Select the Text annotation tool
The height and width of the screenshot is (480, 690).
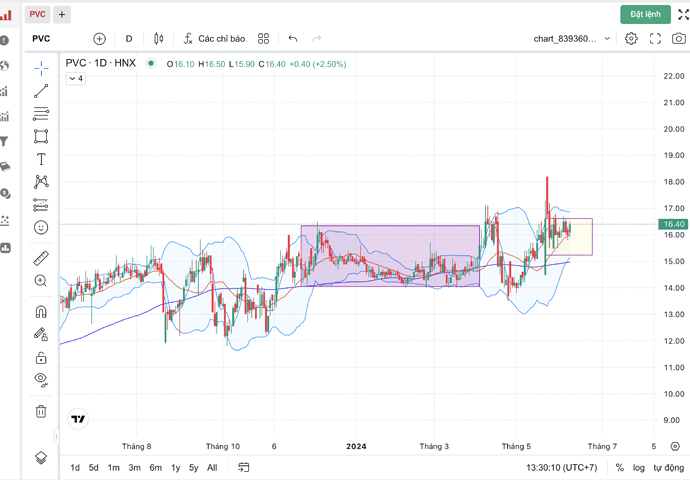(41, 159)
